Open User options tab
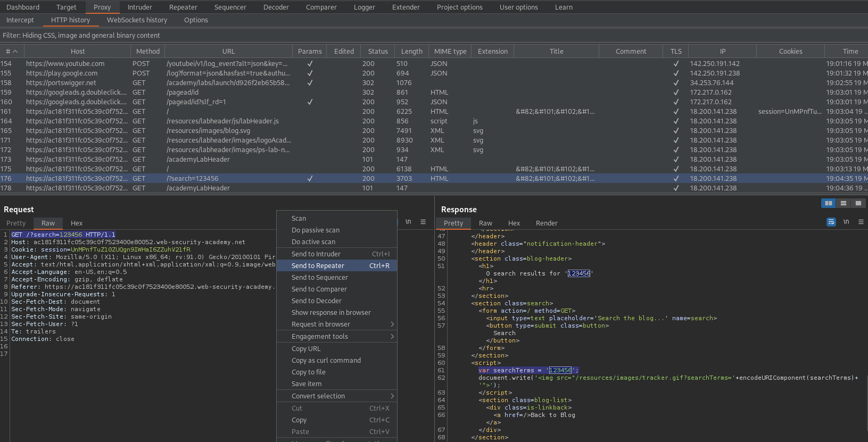 point(519,7)
